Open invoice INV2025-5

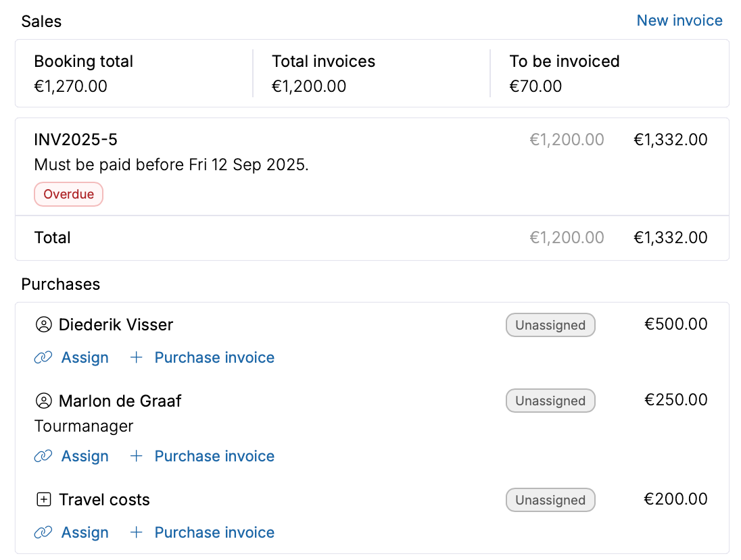76,140
